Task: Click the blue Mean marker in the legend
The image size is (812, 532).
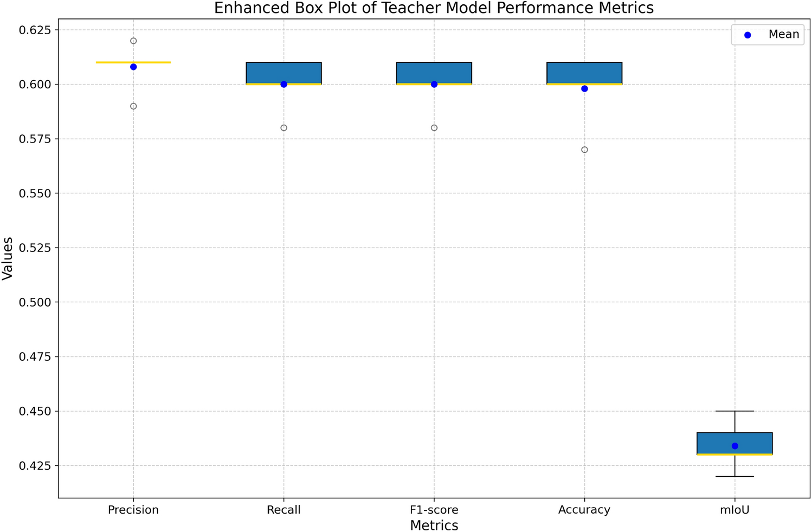Action: [x=747, y=35]
